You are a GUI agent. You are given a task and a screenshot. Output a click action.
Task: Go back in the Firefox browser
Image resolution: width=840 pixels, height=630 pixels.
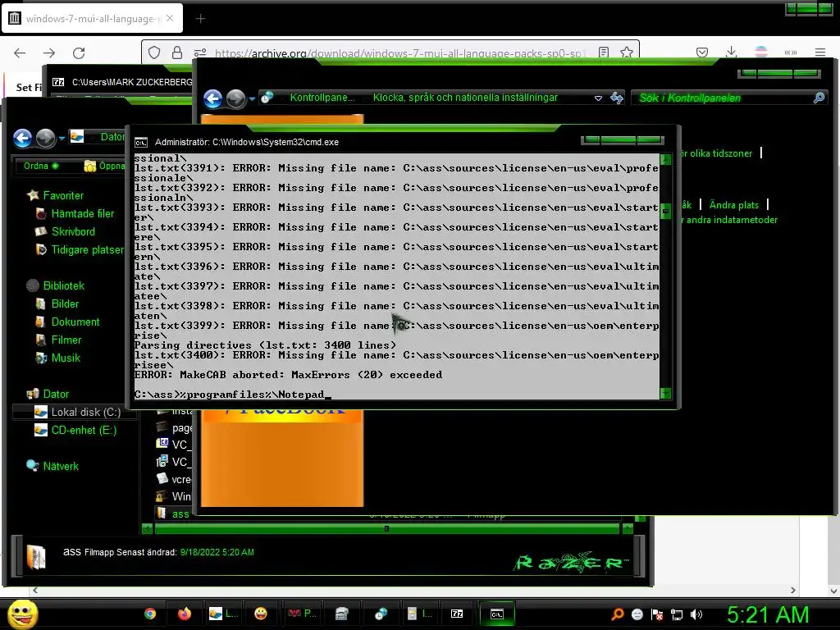pos(20,52)
